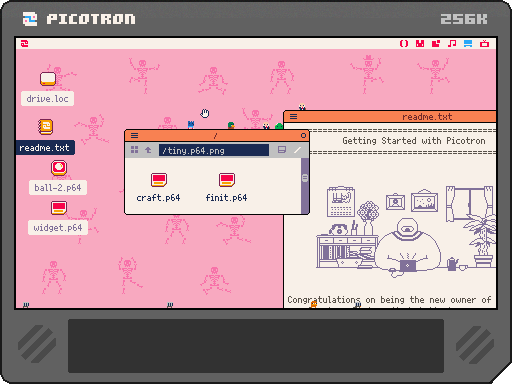Image resolution: width=512 pixels, height=384 pixels.
Task: Switch to the desktop workspace icon
Action: 468,43
